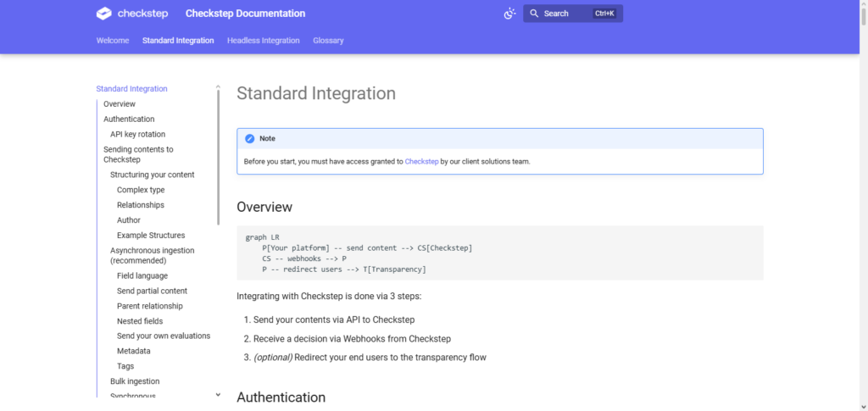868x411 pixels.
Task: Open the Headless Integration tab
Action: click(x=264, y=41)
